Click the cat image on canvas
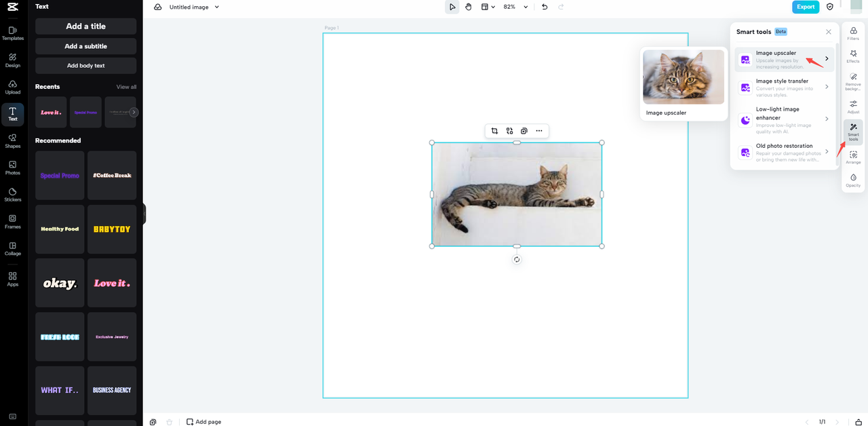Image resolution: width=868 pixels, height=426 pixels. [517, 194]
